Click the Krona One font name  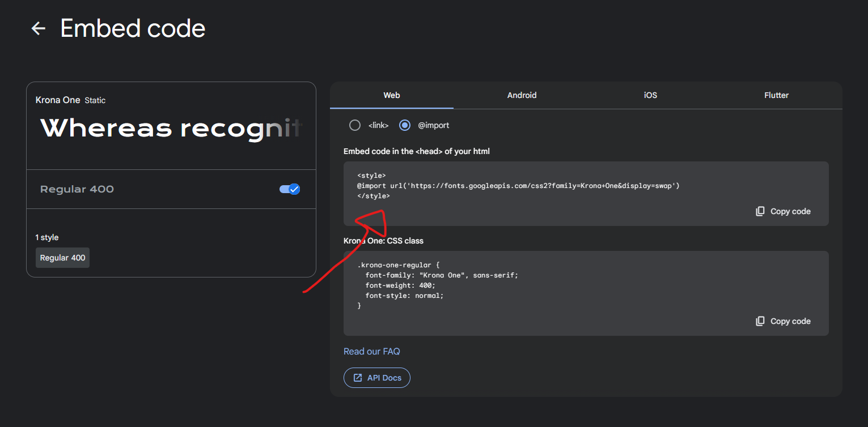click(x=58, y=100)
